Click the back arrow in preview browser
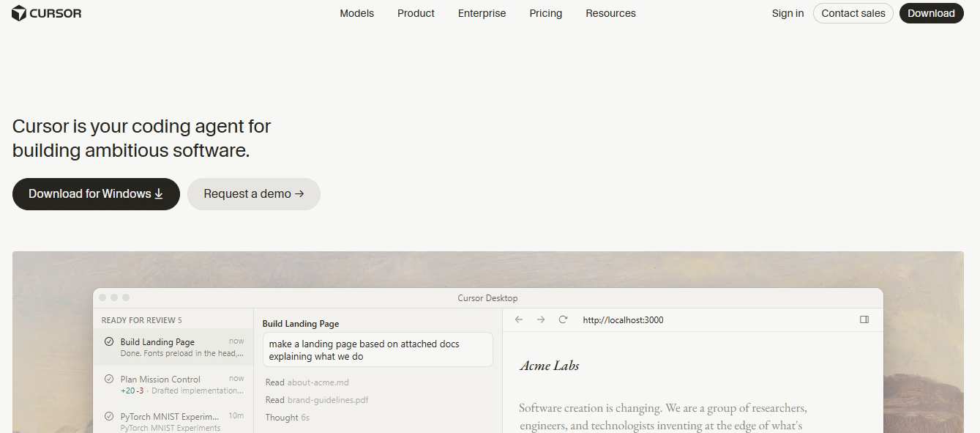This screenshot has width=980, height=433. pos(519,319)
